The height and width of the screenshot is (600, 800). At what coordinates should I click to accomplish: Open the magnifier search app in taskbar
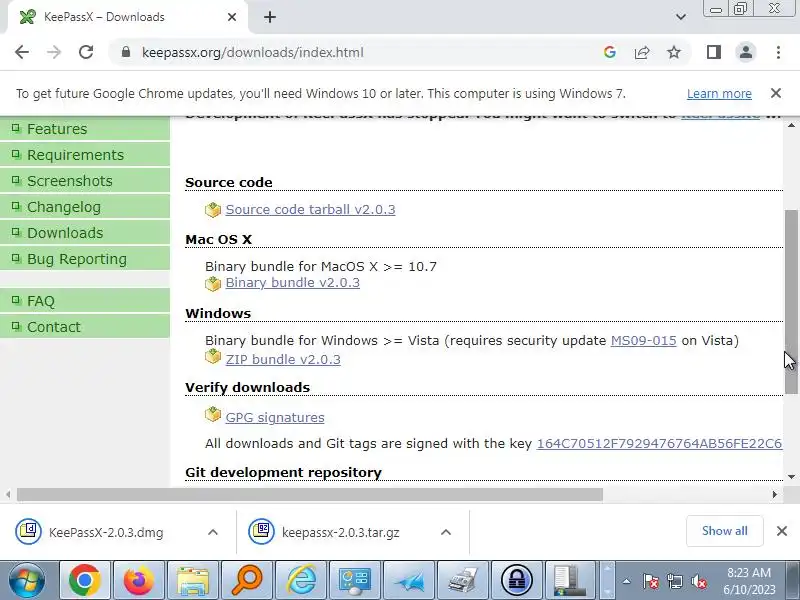[247, 581]
